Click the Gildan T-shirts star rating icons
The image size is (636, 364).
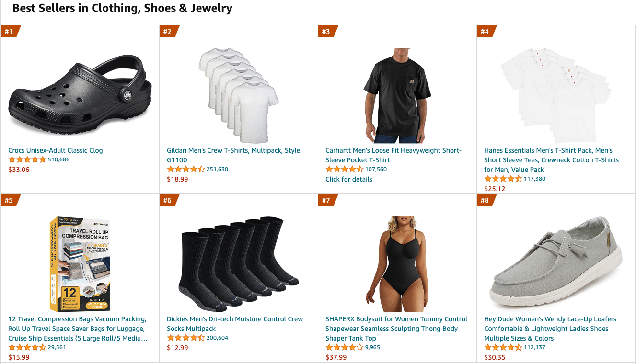pos(185,169)
